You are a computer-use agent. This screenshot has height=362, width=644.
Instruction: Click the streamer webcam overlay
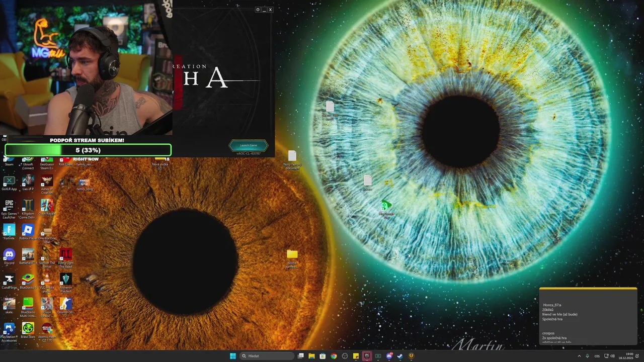point(86,68)
